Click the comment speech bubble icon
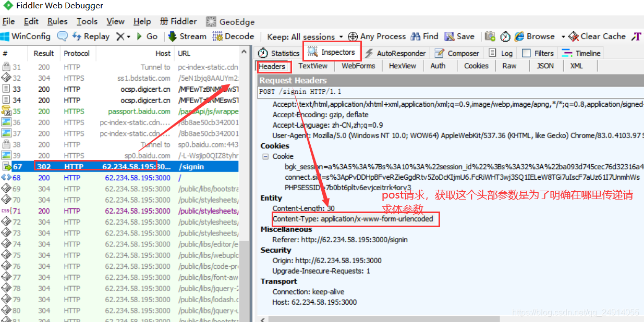The image size is (644, 322). (x=63, y=36)
